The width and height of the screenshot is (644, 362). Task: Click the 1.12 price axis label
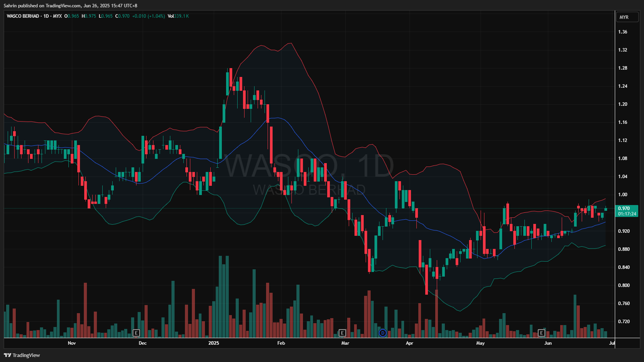(622, 140)
